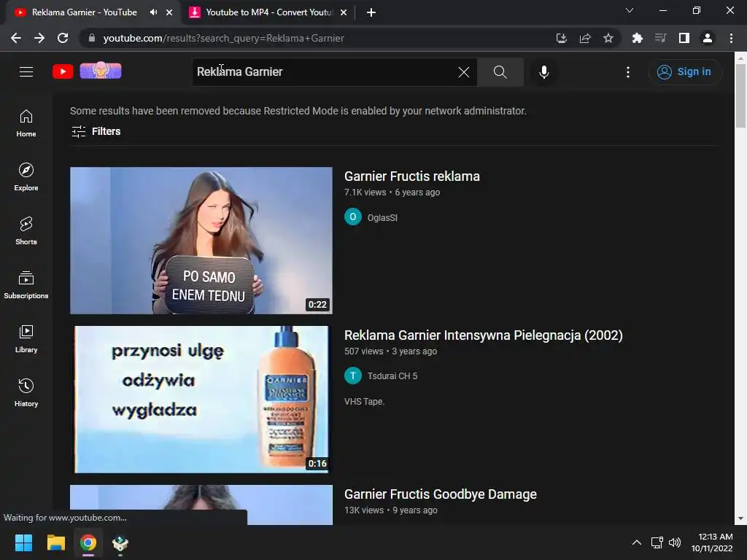747x560 pixels.
Task: Open Explore in sidebar
Action: 26,177
